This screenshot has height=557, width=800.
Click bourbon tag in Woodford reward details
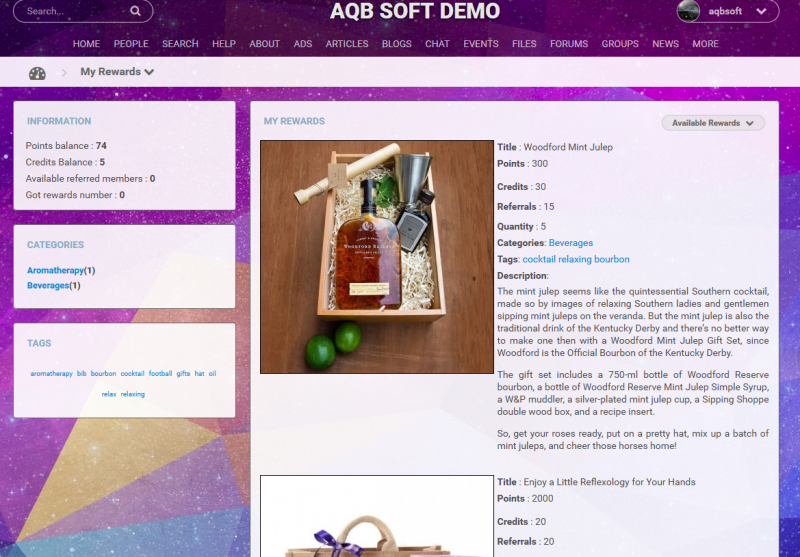click(x=611, y=259)
